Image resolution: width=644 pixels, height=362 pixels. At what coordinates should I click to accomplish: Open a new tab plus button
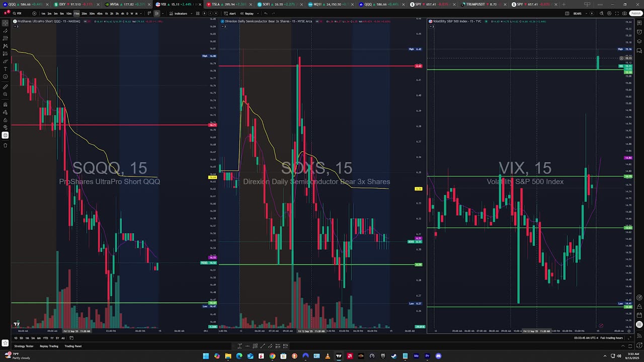pos(563,5)
